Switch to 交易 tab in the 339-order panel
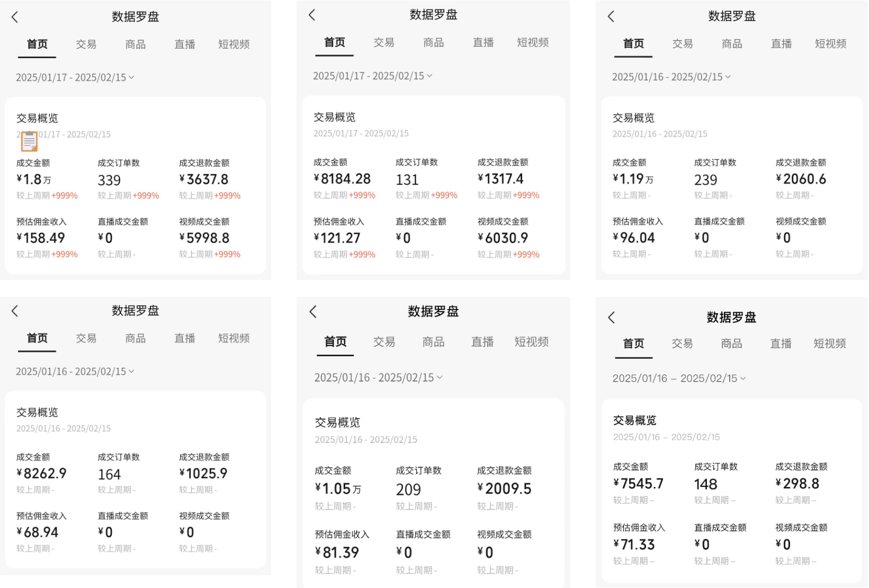The height and width of the screenshot is (588, 869). pyautogui.click(x=86, y=44)
